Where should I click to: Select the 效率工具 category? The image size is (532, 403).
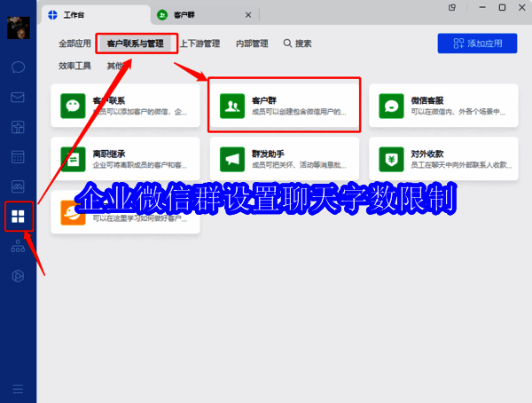74,66
